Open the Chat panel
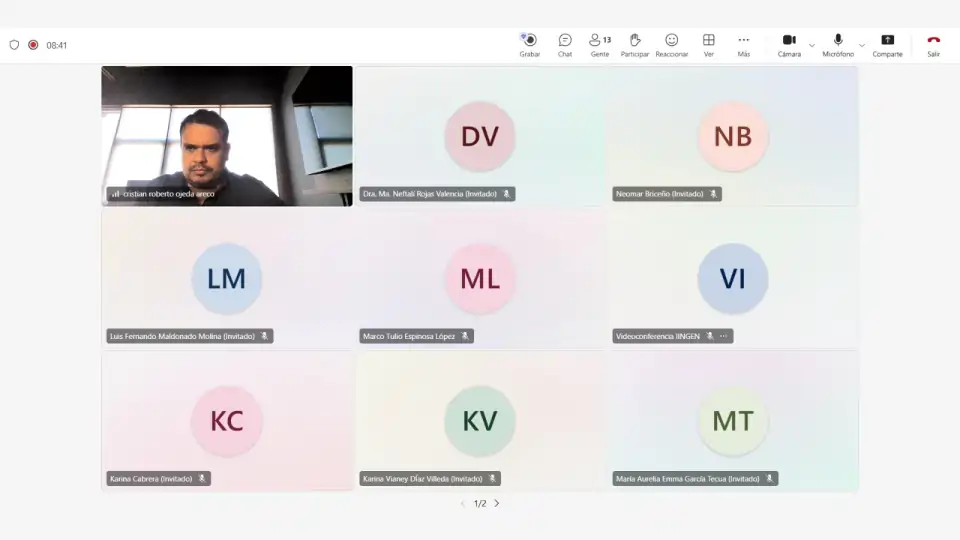Screen dimensions: 960x540 click(564, 45)
